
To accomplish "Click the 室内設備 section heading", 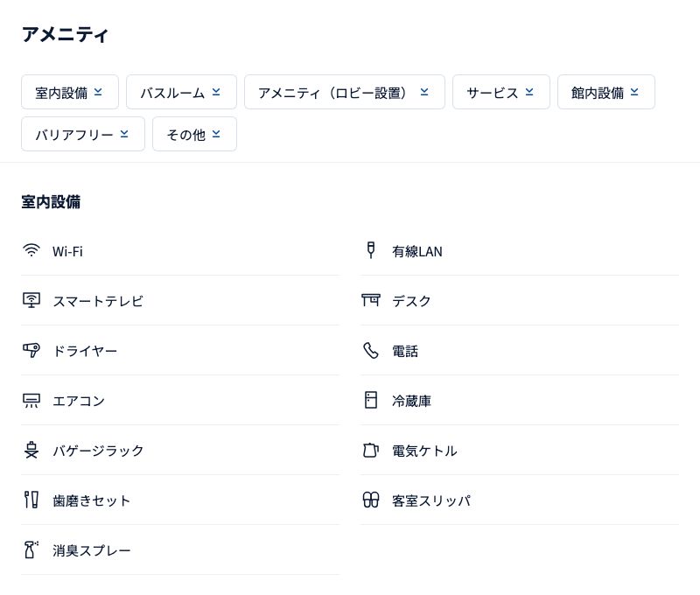I will (51, 202).
